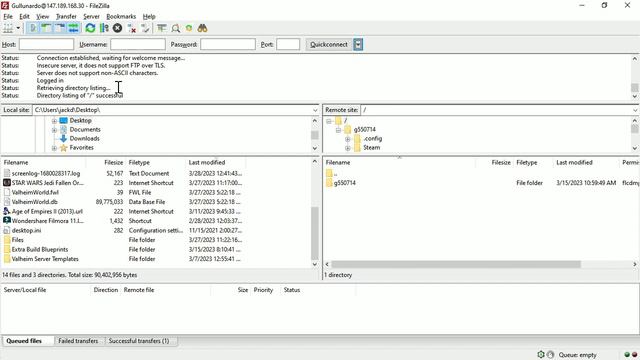Click the message log vertical scrollbar
Image resolution: width=640 pixels, height=360 pixels.
pos(635,88)
